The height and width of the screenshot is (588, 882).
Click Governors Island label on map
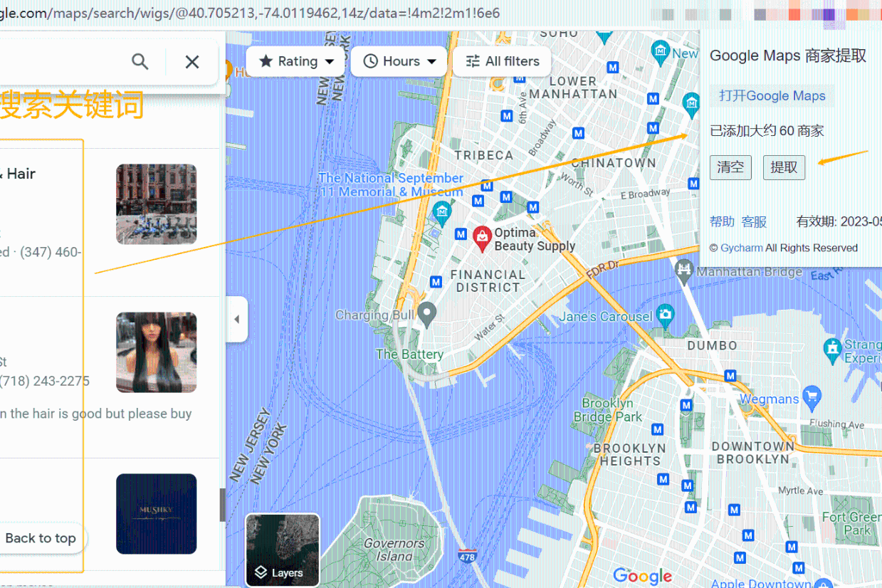pos(394,550)
